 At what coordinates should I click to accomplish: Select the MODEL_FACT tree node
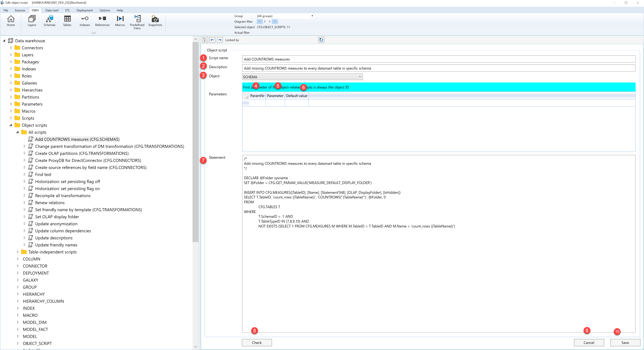click(35, 329)
